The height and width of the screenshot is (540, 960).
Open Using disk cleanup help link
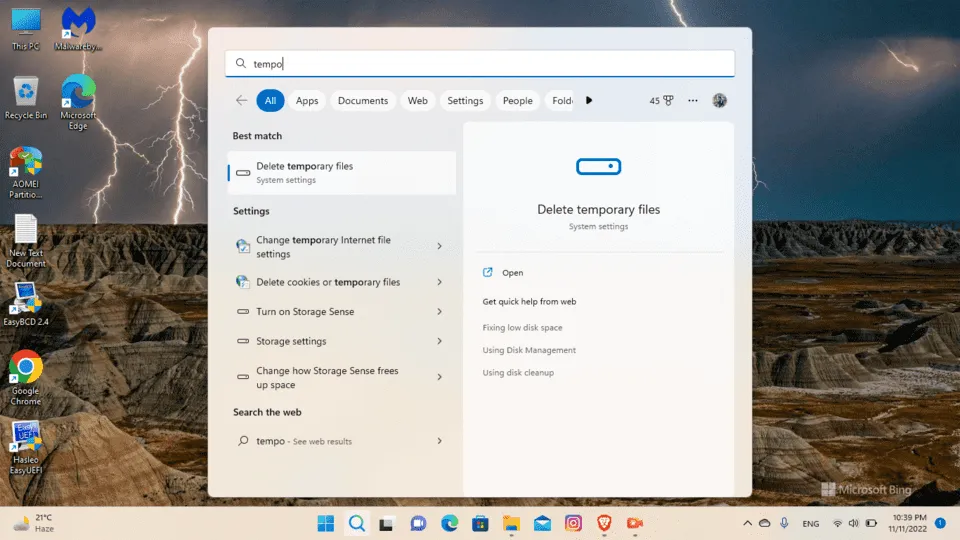tap(518, 372)
